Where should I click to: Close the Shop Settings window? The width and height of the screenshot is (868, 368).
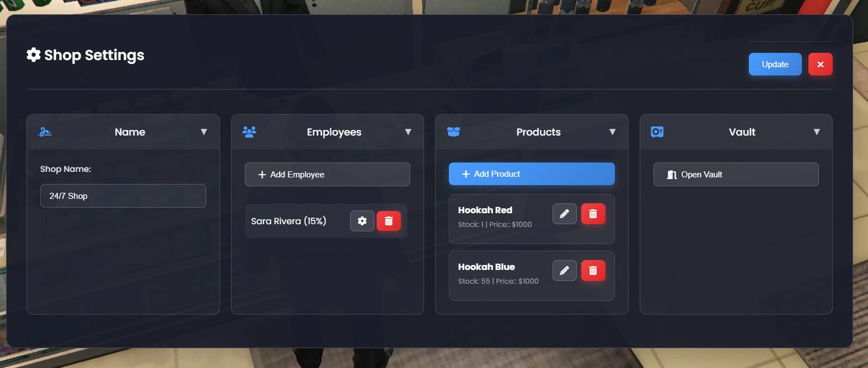[821, 64]
